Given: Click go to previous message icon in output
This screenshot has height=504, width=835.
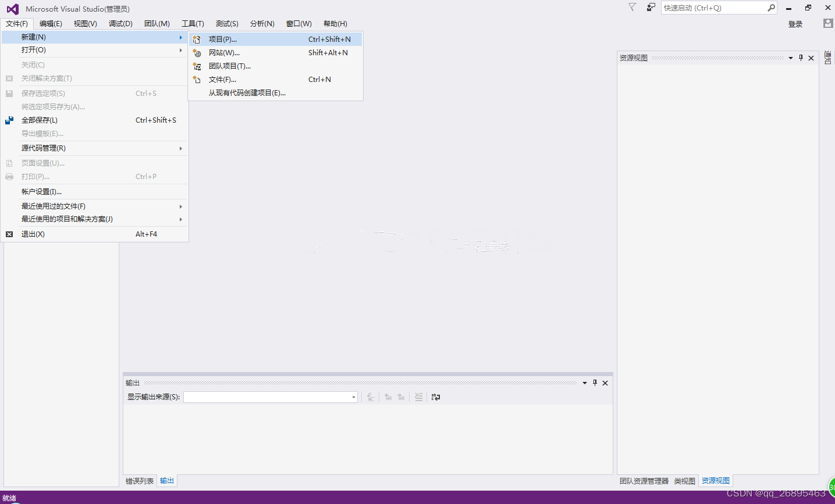Looking at the screenshot, I should (x=388, y=397).
